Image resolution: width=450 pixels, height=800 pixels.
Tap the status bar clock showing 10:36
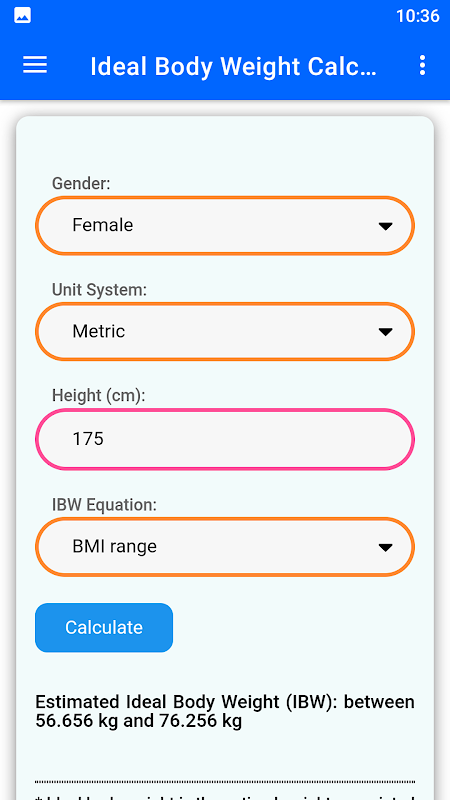pyautogui.click(x=418, y=16)
